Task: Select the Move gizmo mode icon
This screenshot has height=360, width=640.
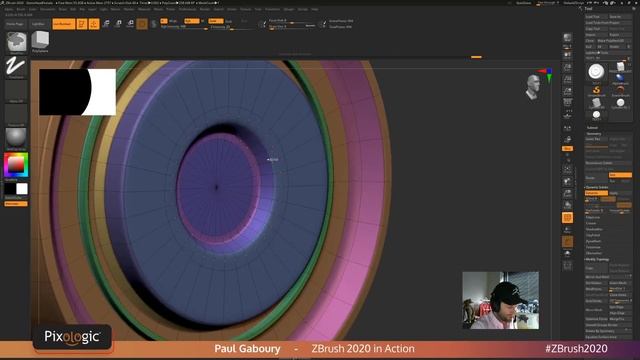Action: tap(106, 24)
